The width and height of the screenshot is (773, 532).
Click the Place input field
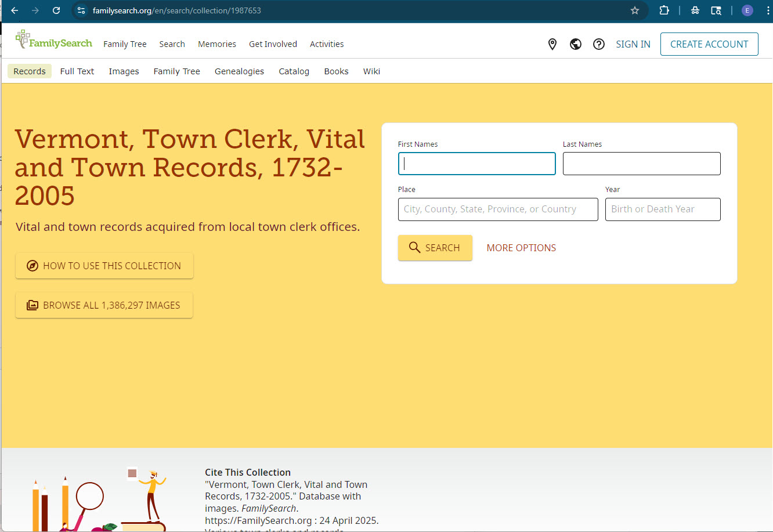[498, 209]
